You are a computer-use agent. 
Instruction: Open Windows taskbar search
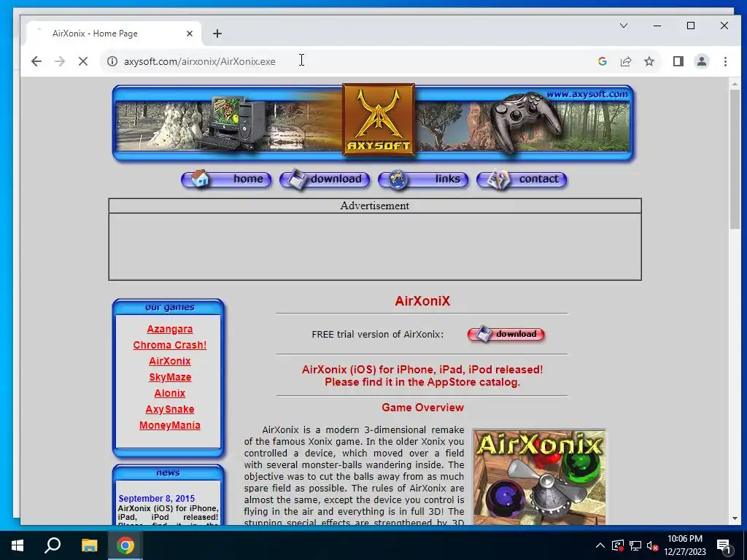tap(53, 545)
